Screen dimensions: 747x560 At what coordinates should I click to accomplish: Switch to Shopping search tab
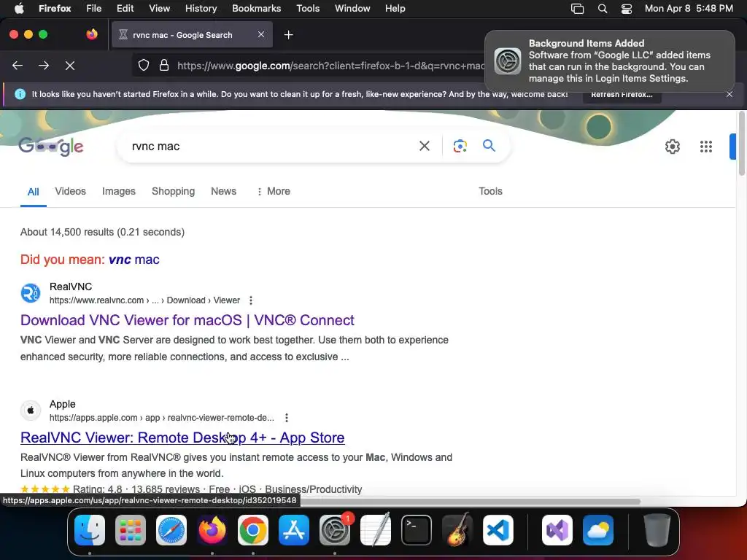[x=173, y=192]
